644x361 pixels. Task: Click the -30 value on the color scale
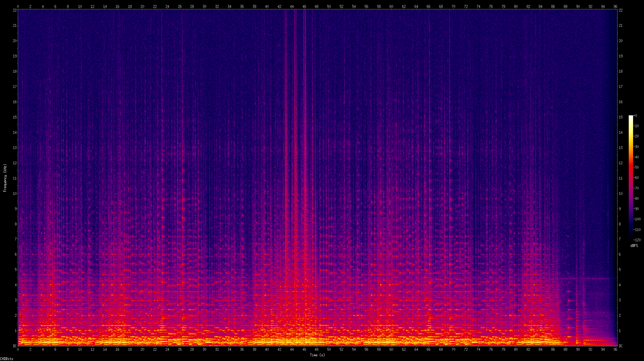pyautogui.click(x=636, y=147)
